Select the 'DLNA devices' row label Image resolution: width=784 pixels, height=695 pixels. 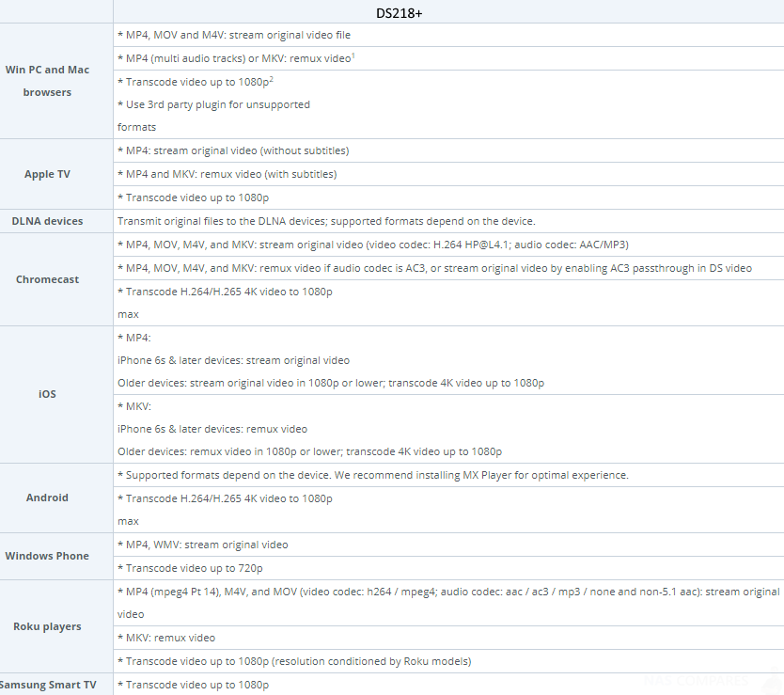[48, 221]
